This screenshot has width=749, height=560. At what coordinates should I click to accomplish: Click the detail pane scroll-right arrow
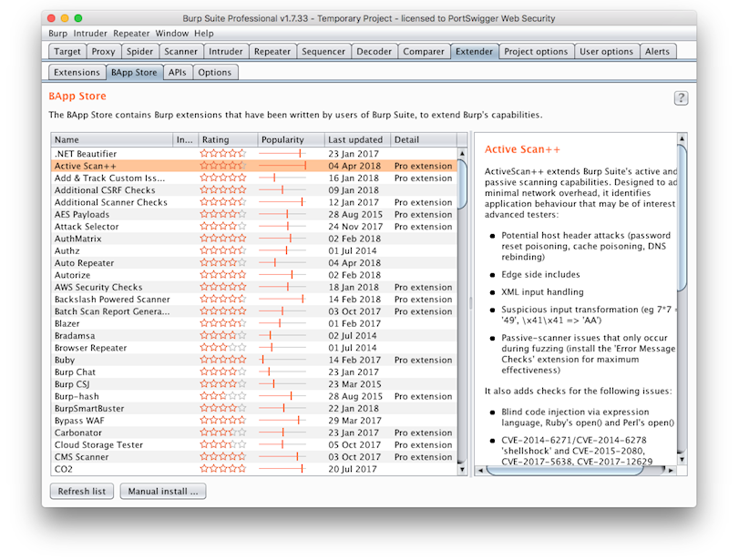[x=672, y=471]
